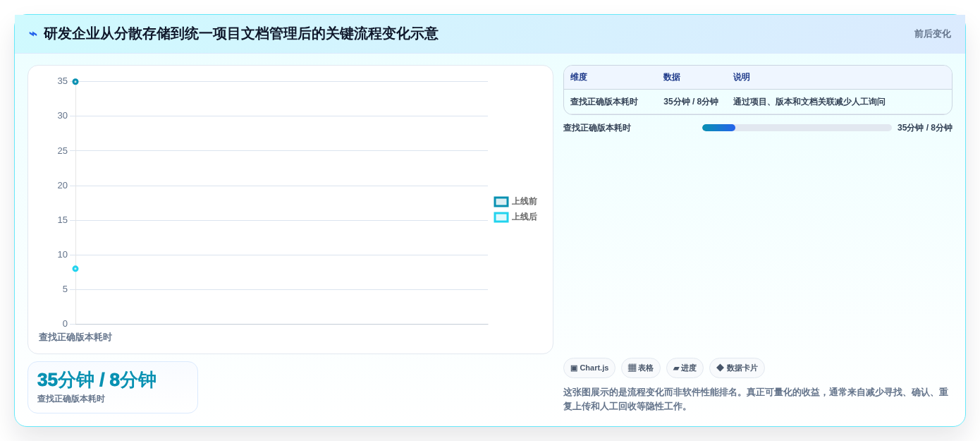Click the 数据 column header
Image resolution: width=980 pixels, height=441 pixels.
[672, 78]
